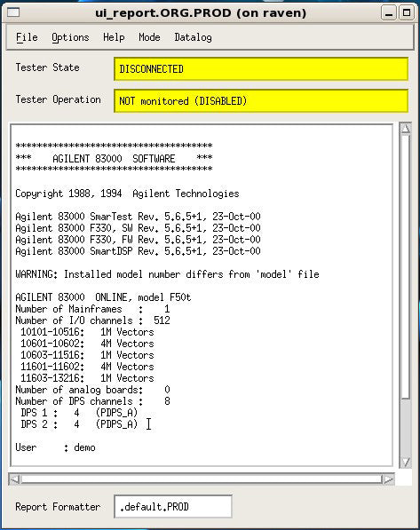Click the 'Number of DPS channels : 8' line
This screenshot has width=420, height=530.
pos(92,401)
